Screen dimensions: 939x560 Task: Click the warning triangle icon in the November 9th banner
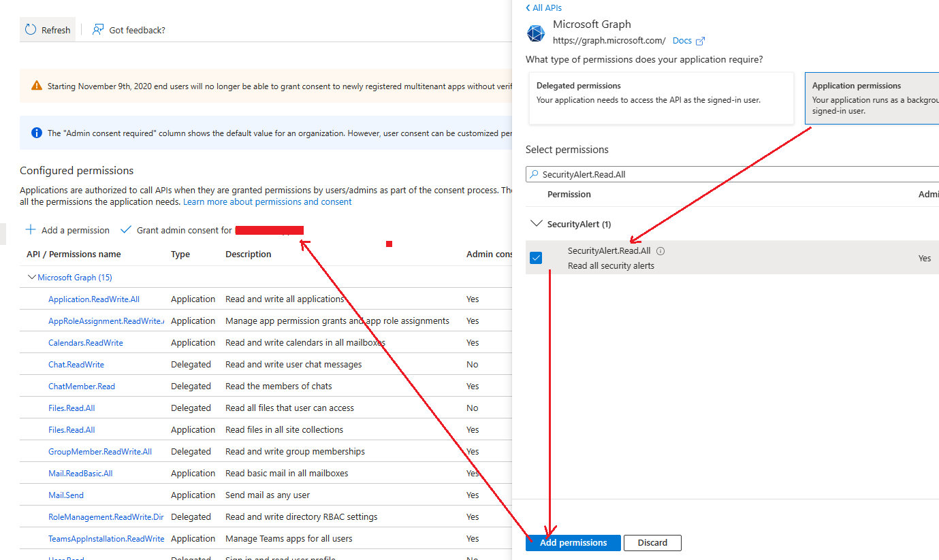click(37, 86)
